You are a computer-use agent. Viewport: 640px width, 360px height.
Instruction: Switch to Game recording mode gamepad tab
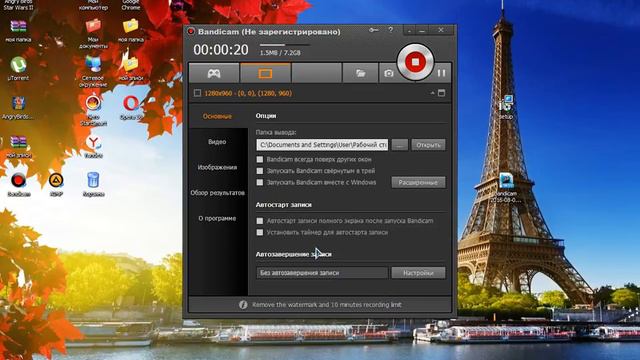214,73
